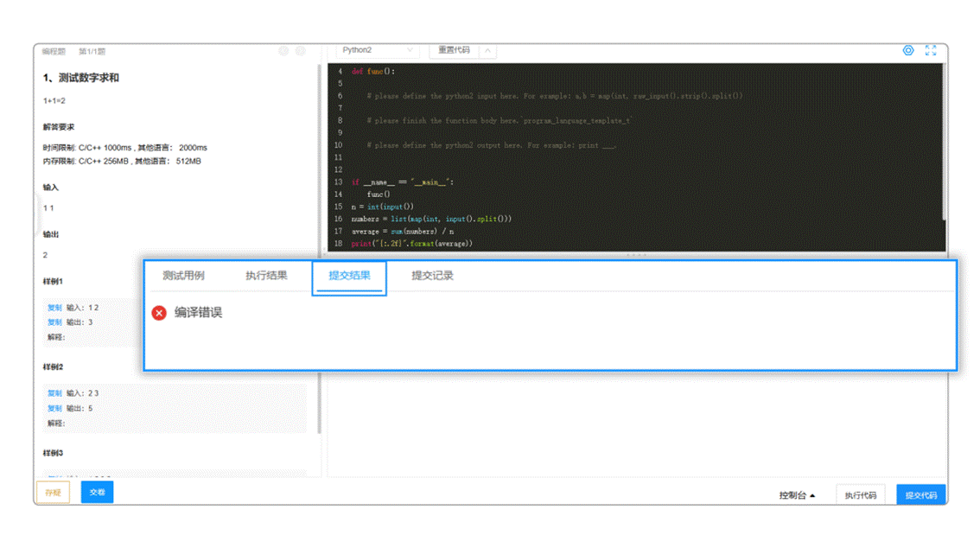980x548 pixels.
Task: Toggle fullscreen mode for the code editor
Action: 931,50
